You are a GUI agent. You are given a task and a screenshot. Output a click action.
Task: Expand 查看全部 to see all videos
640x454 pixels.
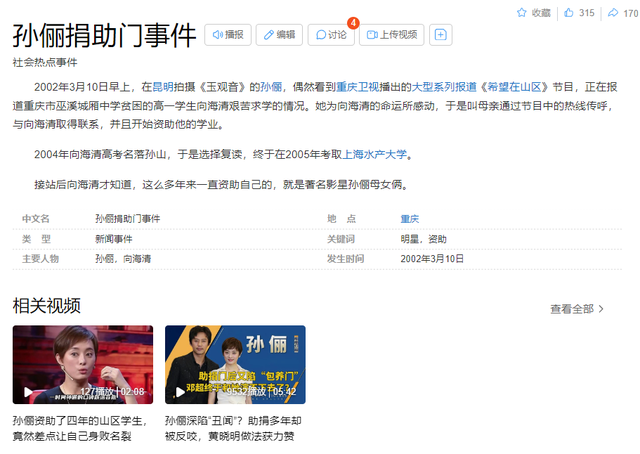576,309
